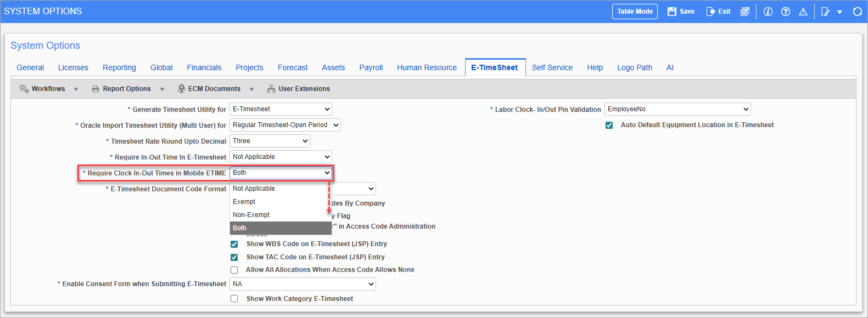The width and height of the screenshot is (868, 318).
Task: Open Timesheet Rate Round Upto Decimal dropdown
Action: pos(270,141)
